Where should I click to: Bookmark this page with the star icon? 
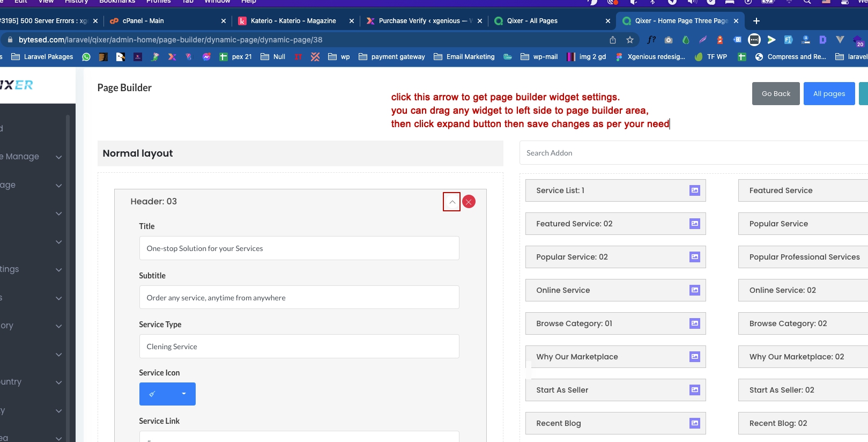tap(630, 40)
